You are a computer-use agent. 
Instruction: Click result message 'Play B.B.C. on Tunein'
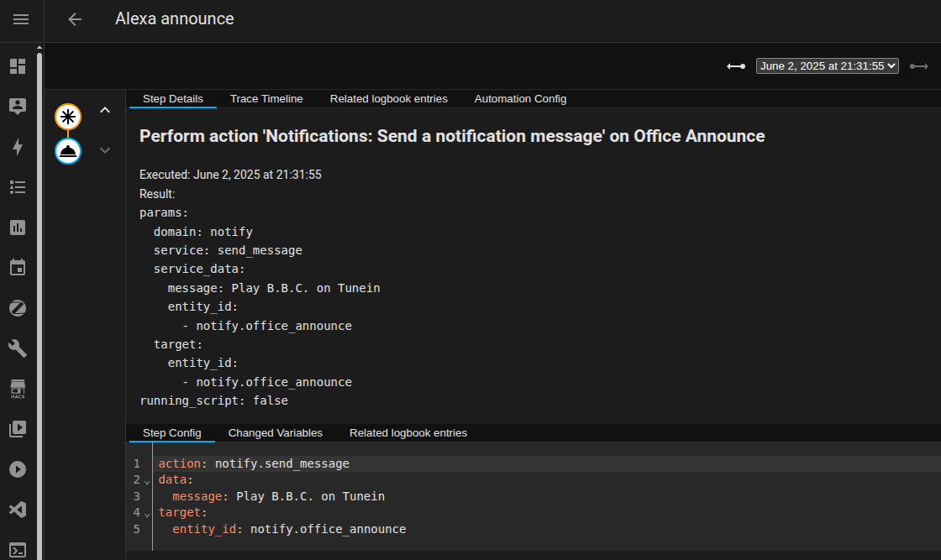[306, 288]
